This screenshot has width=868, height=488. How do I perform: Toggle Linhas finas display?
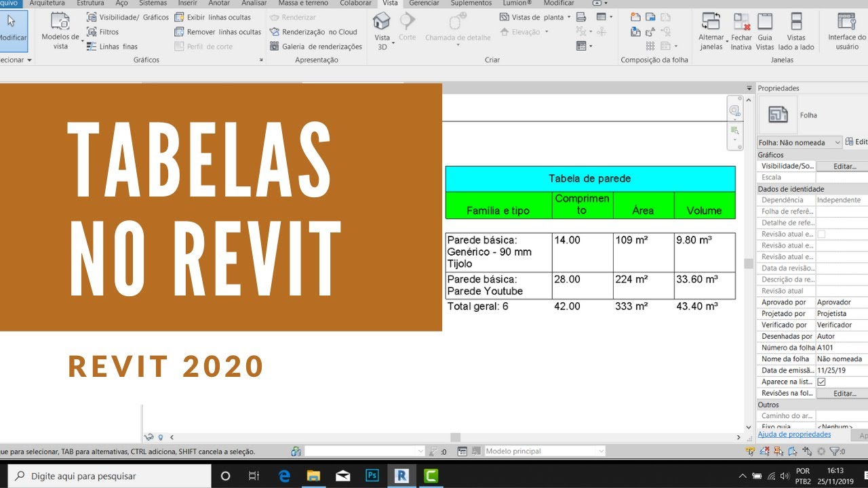pos(113,47)
